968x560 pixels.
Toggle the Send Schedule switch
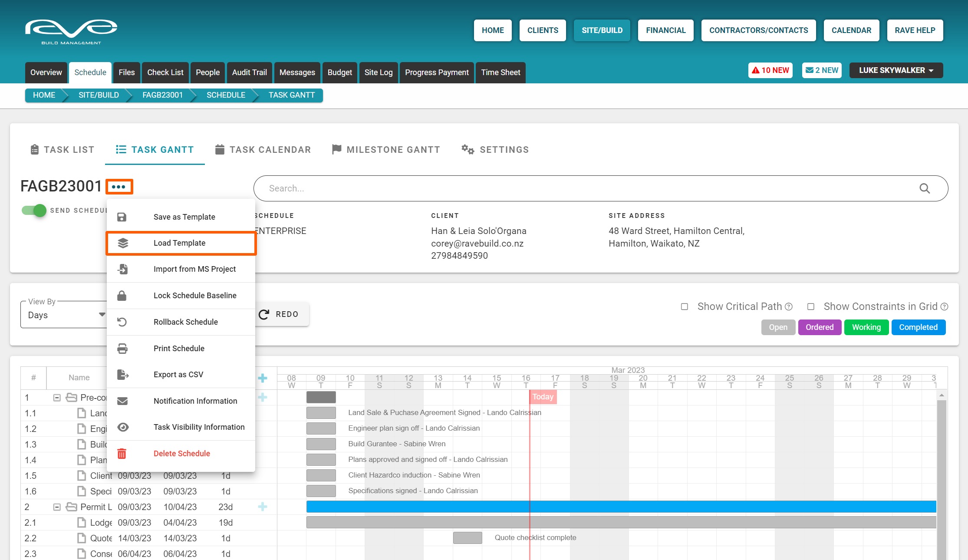[x=34, y=211]
